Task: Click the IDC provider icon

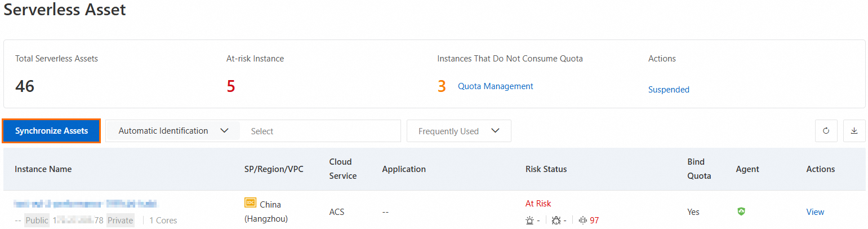Action: pyautogui.click(x=250, y=203)
